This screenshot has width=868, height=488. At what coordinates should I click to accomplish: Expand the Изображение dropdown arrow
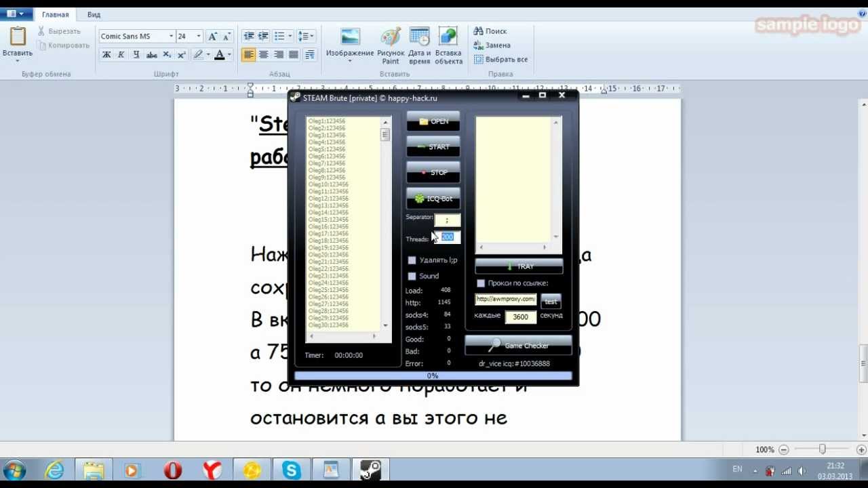[x=350, y=62]
